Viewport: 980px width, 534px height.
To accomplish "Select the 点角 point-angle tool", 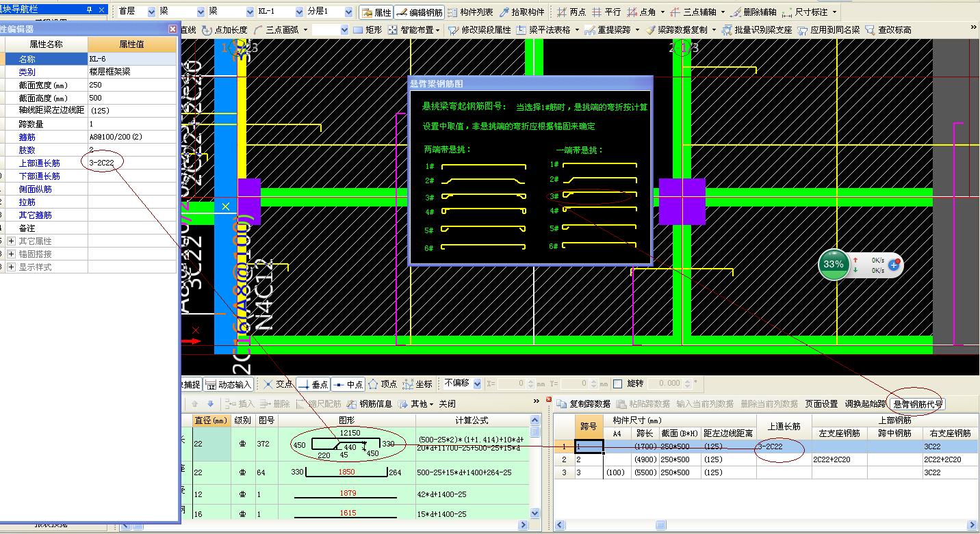I will click(x=642, y=12).
